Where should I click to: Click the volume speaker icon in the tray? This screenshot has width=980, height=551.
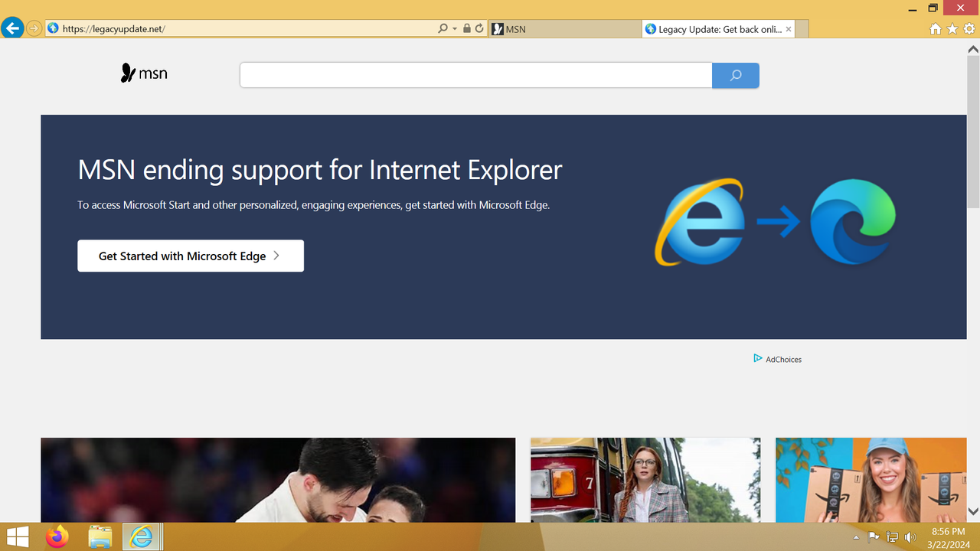tap(910, 536)
